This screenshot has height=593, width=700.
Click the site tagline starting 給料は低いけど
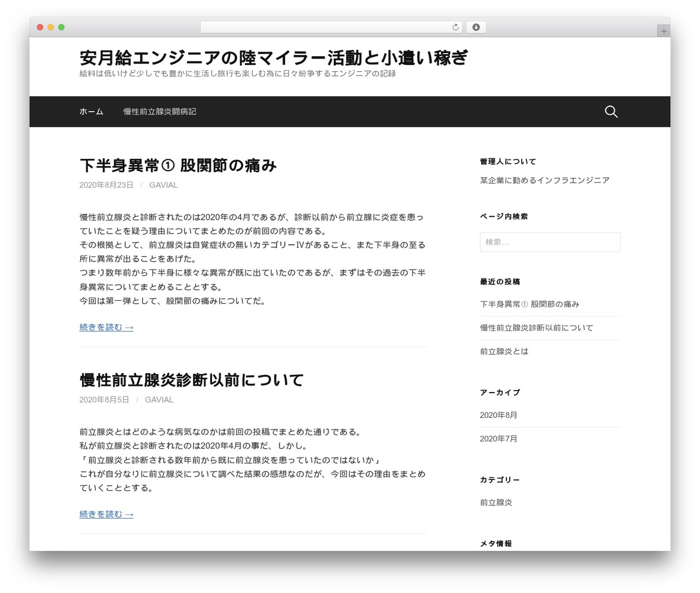[237, 73]
